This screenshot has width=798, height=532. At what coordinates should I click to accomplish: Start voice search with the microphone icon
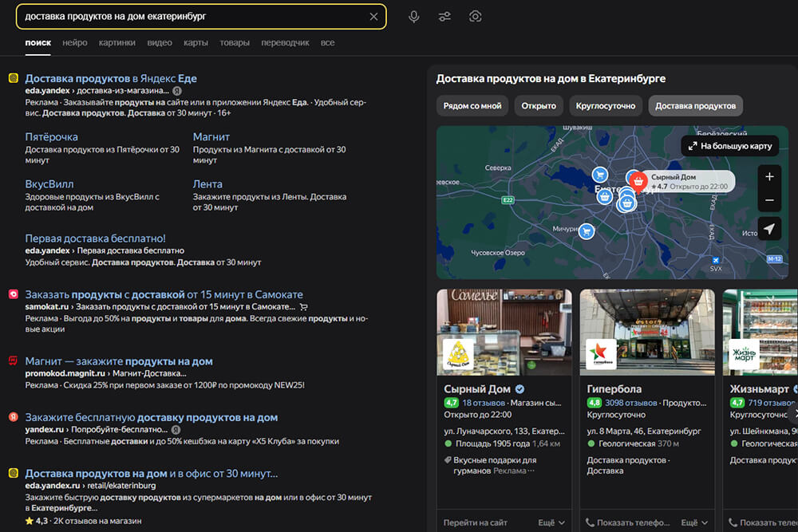[413, 16]
